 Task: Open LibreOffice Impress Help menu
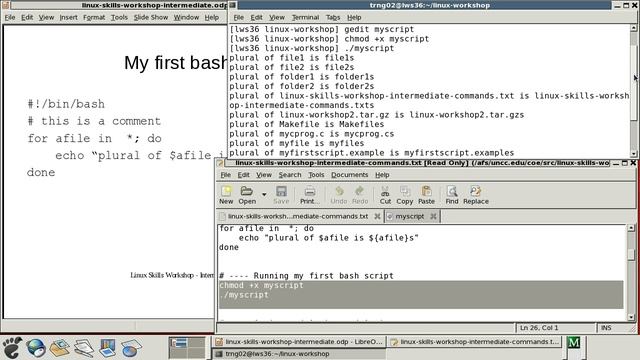coord(211,18)
